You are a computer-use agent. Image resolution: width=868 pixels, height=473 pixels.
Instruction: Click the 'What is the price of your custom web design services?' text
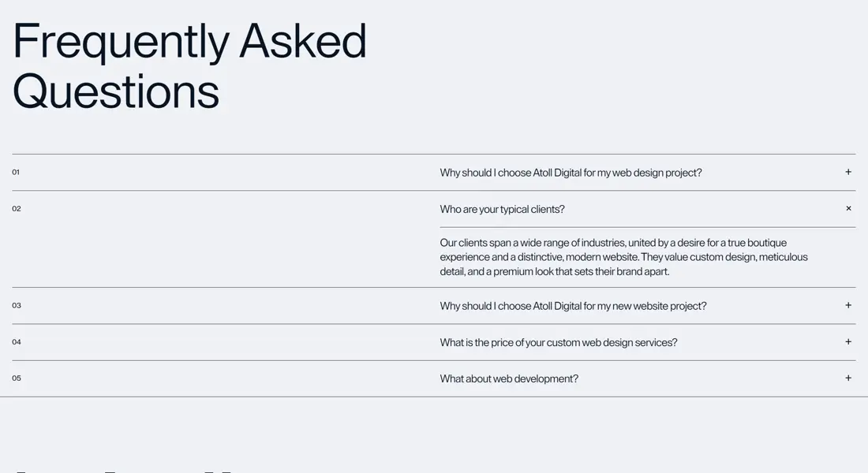tap(558, 342)
